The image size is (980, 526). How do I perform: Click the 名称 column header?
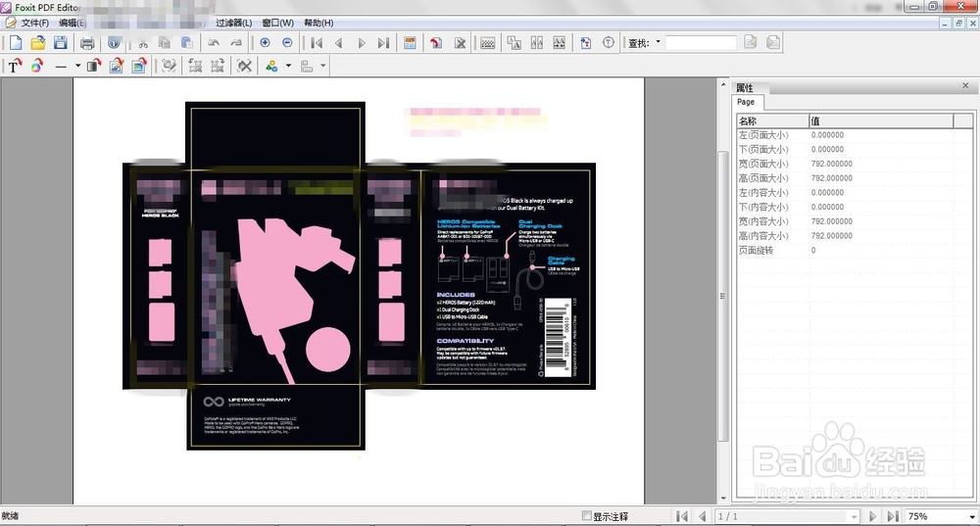pos(772,120)
